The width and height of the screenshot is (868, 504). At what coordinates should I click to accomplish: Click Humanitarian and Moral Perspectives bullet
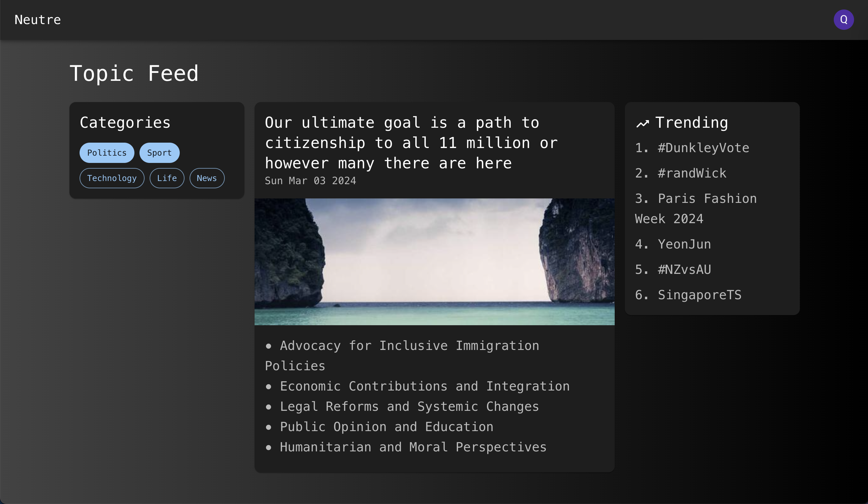coord(413,447)
